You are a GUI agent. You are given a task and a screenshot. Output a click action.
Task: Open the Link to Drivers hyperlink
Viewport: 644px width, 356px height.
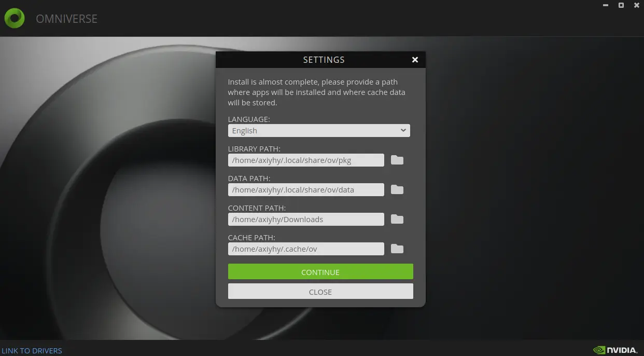32,351
